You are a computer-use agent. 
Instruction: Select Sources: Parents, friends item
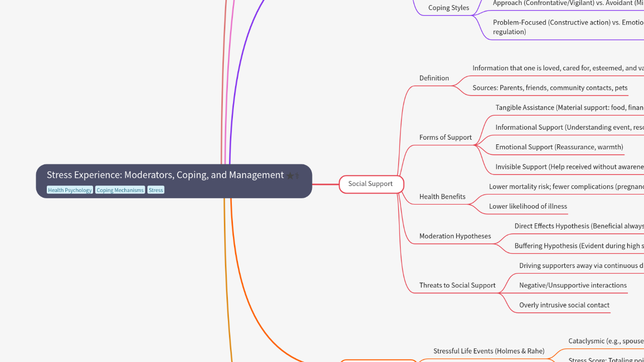pos(549,88)
